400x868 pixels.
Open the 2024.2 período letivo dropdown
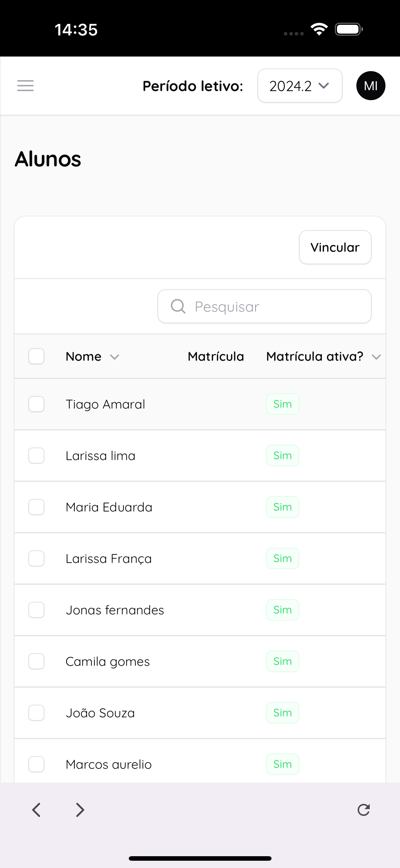tap(300, 86)
